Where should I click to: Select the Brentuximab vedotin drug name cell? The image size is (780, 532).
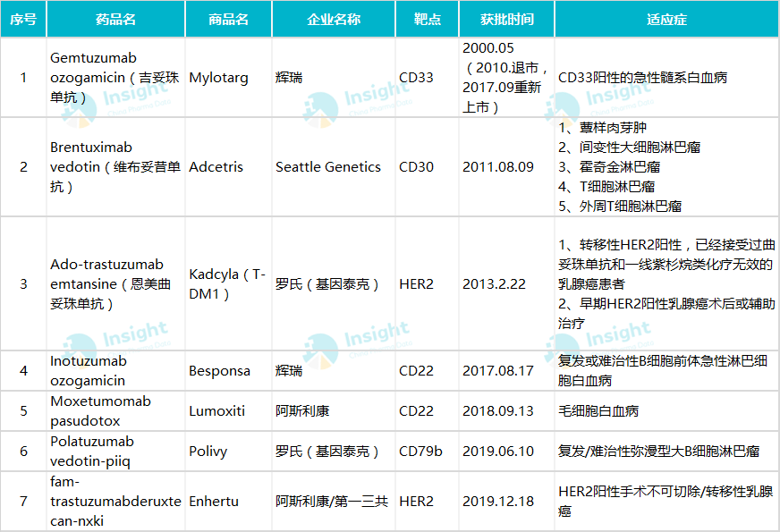click(116, 167)
